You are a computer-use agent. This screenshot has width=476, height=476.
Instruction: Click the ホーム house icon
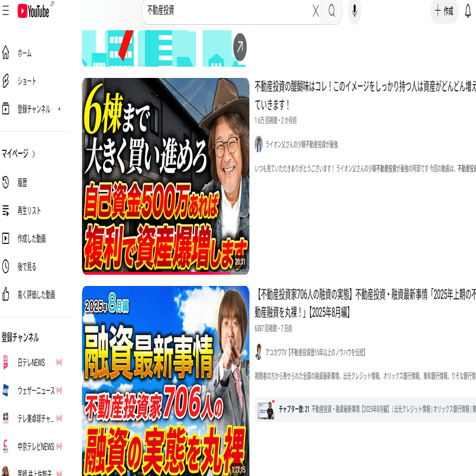coord(6,53)
